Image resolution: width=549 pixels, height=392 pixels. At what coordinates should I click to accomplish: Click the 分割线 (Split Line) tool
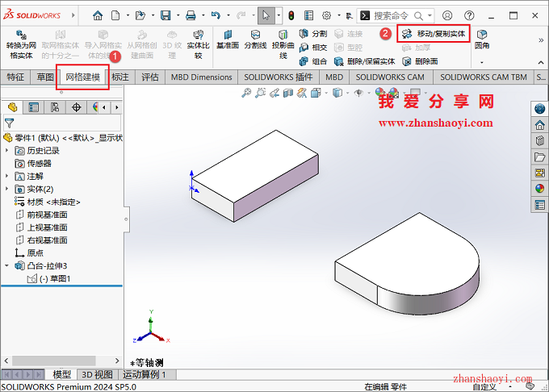[x=255, y=40]
